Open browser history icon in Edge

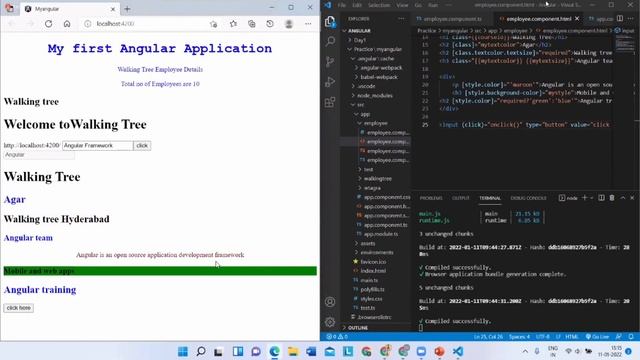click(x=270, y=24)
